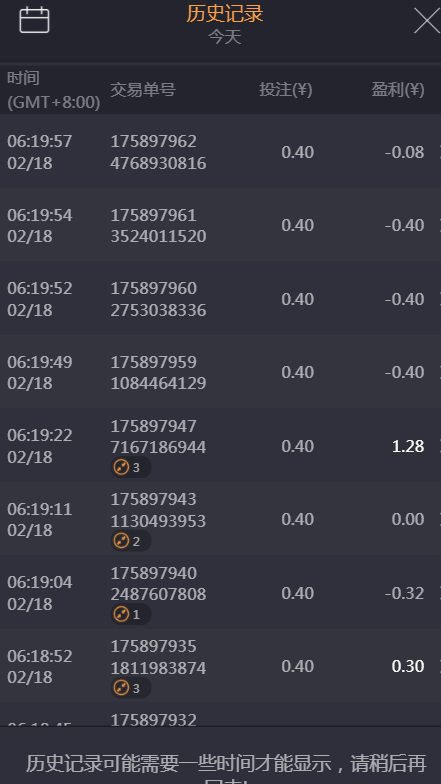441x784 pixels.
Task: Click free-spin badge 2 on 06:19:11 record
Action: (x=130, y=541)
